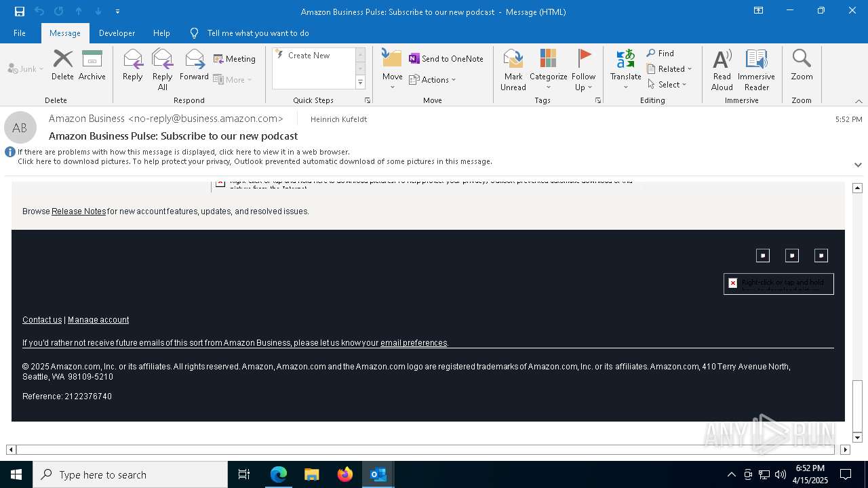Open the Select dropdown

pyautogui.click(x=667, y=85)
